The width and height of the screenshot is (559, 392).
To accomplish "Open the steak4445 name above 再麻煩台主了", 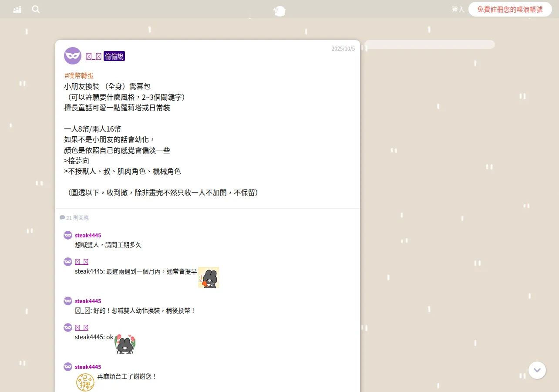I will (88, 367).
